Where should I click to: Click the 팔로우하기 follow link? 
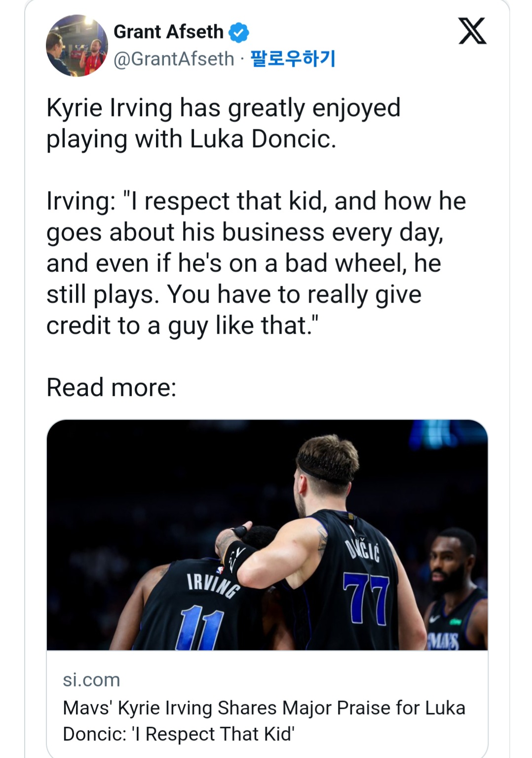(x=293, y=59)
